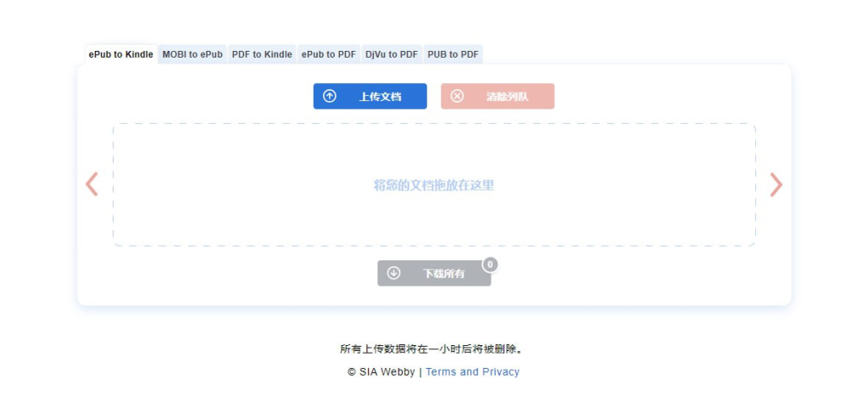Open the Terms and Privacy link
Image resolution: width=868 pixels, height=396 pixels.
[472, 371]
